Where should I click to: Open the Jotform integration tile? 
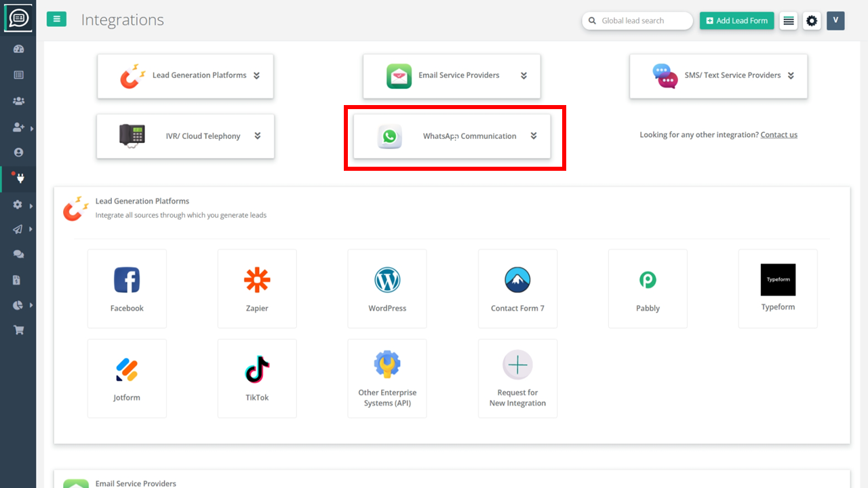(127, 378)
